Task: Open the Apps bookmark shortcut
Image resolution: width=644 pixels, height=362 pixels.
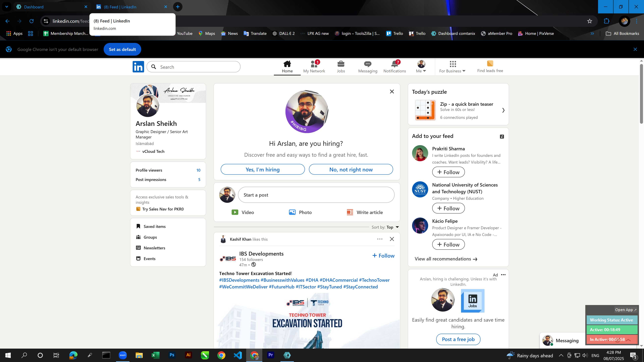Action: [x=14, y=34]
